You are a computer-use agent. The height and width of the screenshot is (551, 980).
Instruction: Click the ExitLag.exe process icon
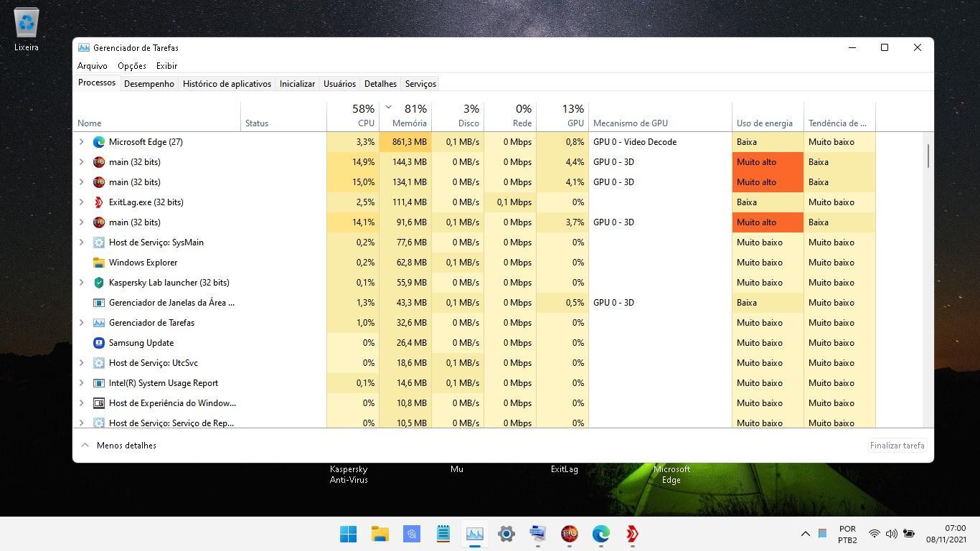tap(99, 202)
